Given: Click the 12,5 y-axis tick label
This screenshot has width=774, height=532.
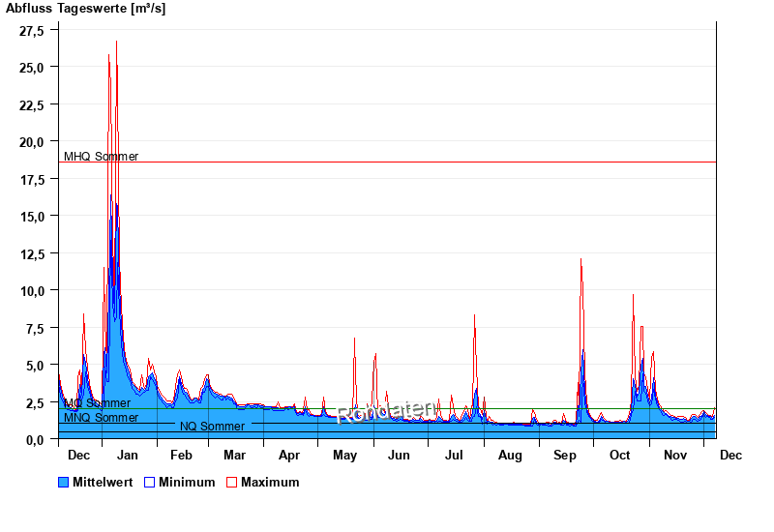Looking at the screenshot, I should [32, 253].
